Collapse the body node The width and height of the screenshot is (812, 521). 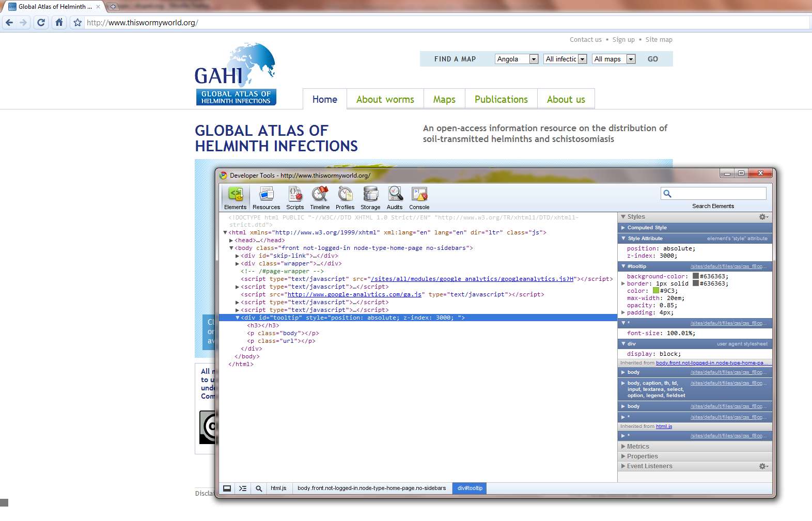point(231,248)
